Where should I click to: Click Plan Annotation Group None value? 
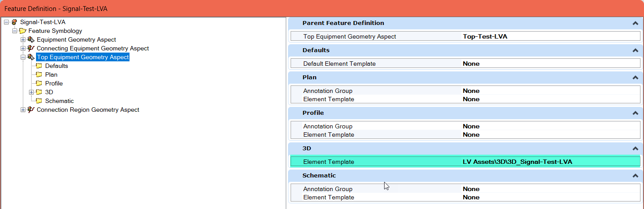tap(471, 91)
